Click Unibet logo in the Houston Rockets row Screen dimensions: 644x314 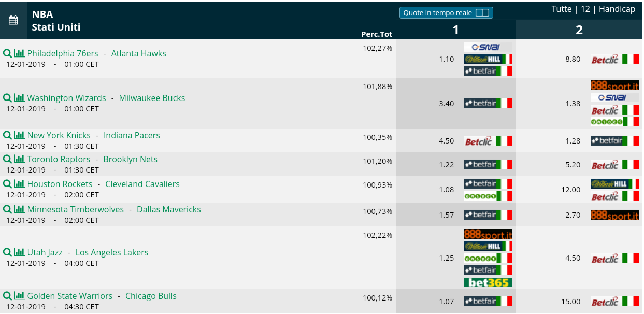point(488,196)
